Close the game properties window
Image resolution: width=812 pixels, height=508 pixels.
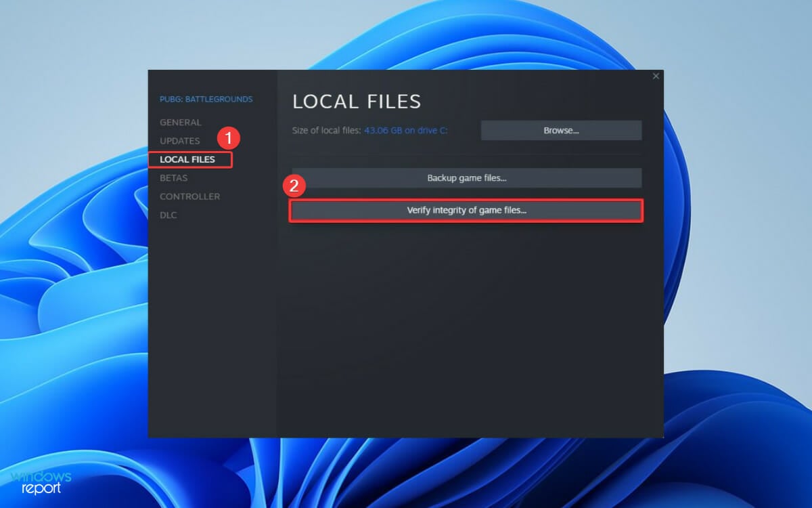click(x=656, y=76)
